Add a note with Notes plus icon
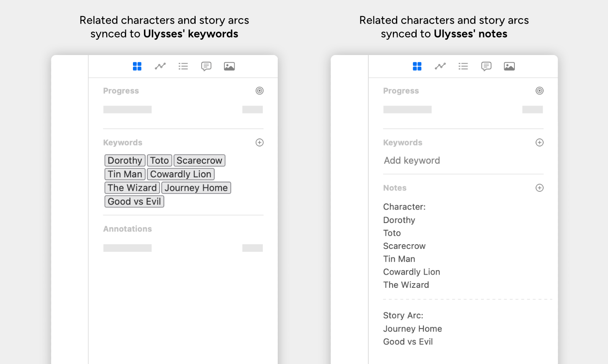Image resolution: width=608 pixels, height=364 pixels. click(x=539, y=188)
